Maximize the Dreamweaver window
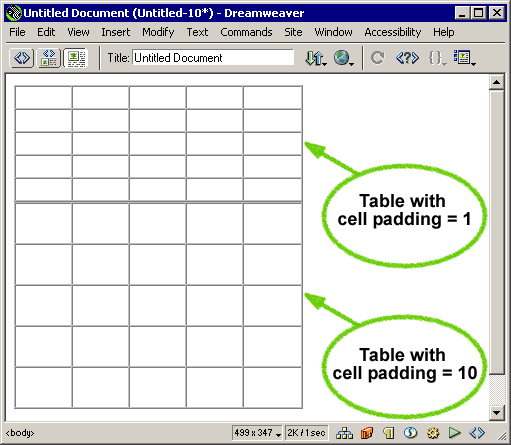Image resolution: width=511 pixels, height=445 pixels. point(478,13)
